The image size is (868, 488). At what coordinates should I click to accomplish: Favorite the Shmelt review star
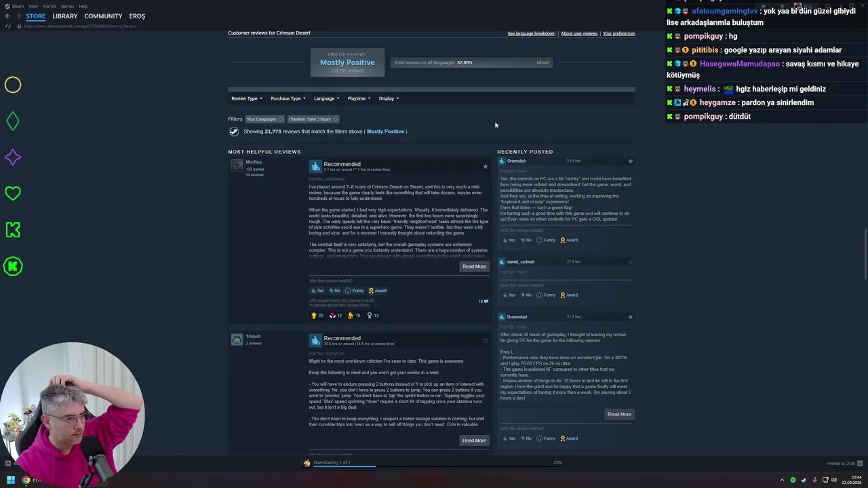(x=485, y=340)
